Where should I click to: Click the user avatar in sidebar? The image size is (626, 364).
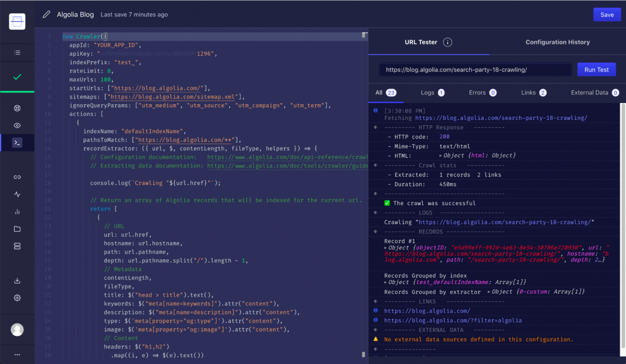(17, 329)
